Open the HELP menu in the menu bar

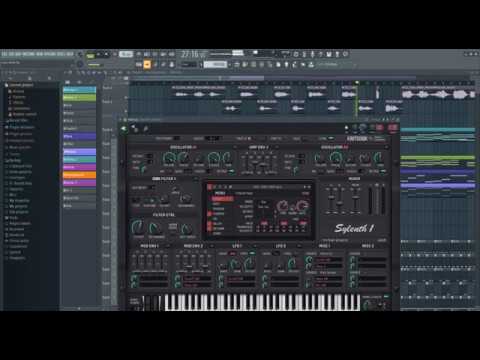pyautogui.click(x=70, y=54)
